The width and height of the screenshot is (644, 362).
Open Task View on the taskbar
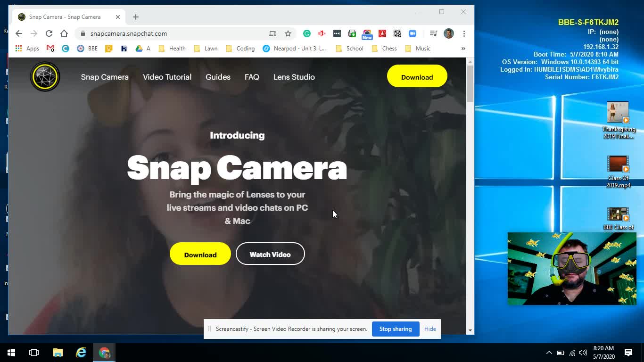[x=34, y=353]
